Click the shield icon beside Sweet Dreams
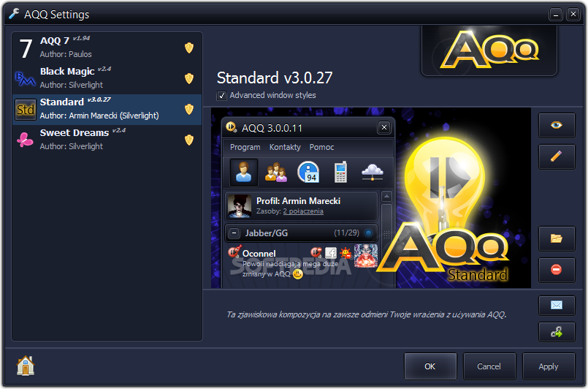Screen dimensions: 588x389 189,140
